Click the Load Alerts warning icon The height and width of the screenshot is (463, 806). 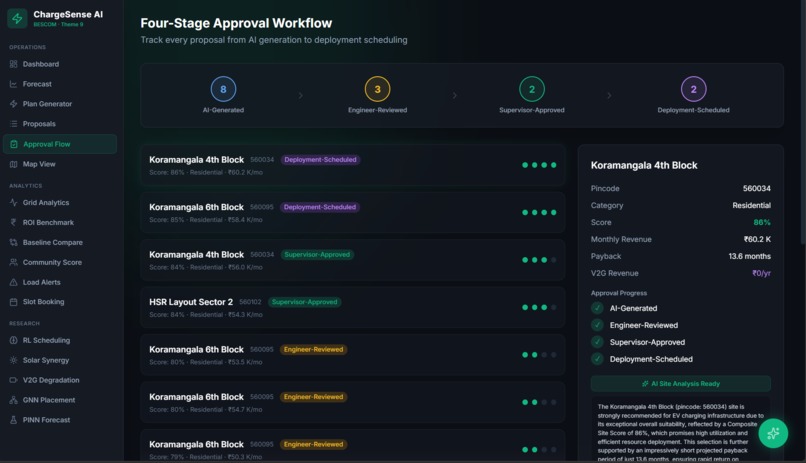pyautogui.click(x=13, y=282)
